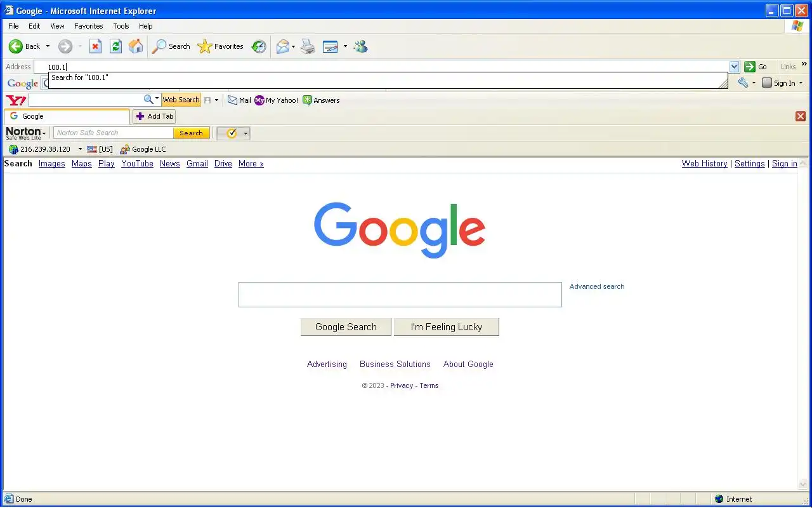Screen dimensions: 812x508
Task: Click the Yahoo! toolbar logo
Action: click(16, 100)
